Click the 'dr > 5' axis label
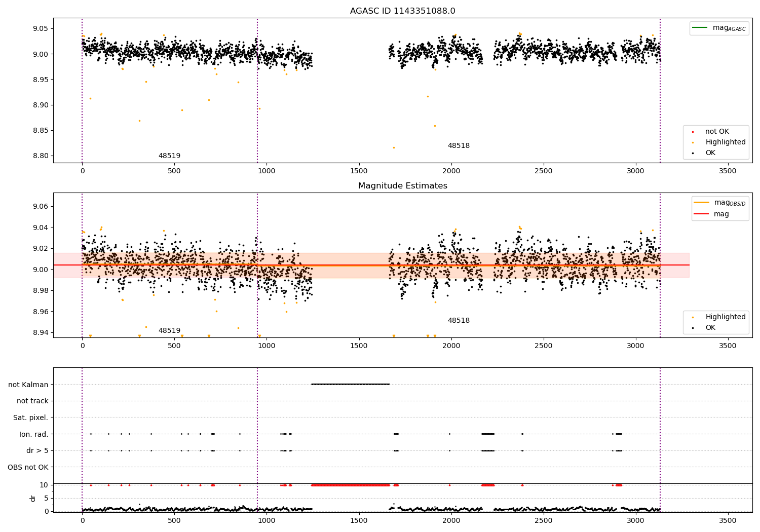The width and height of the screenshot is (760, 532). pos(37,450)
